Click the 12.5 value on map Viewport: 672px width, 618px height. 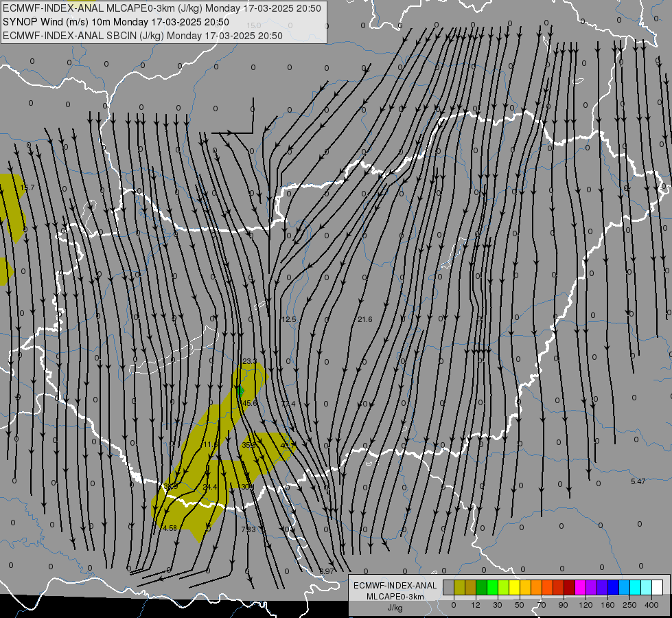(x=289, y=319)
